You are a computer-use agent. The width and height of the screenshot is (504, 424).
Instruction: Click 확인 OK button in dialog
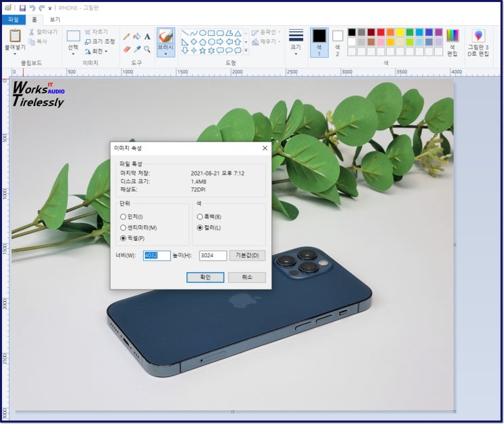(206, 277)
